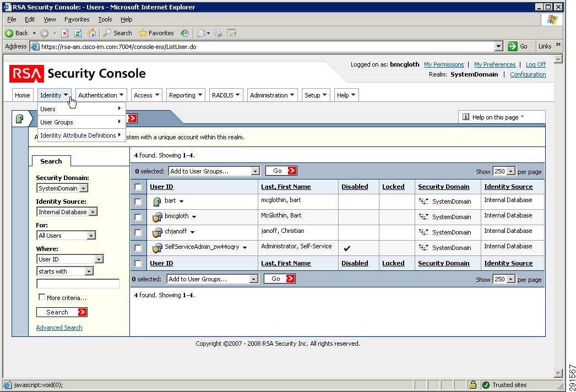
Task: Check the select-all box in top header
Action: coord(138,187)
